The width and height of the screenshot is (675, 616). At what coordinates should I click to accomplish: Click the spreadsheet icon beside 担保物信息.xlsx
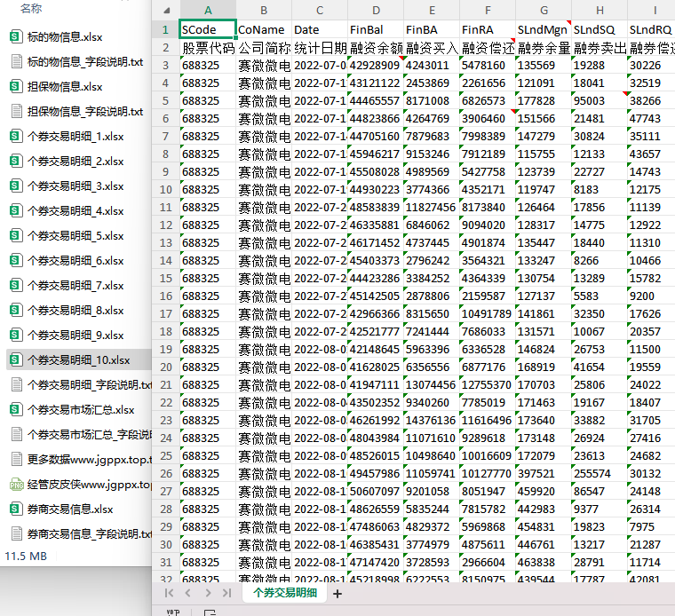tap(16, 86)
